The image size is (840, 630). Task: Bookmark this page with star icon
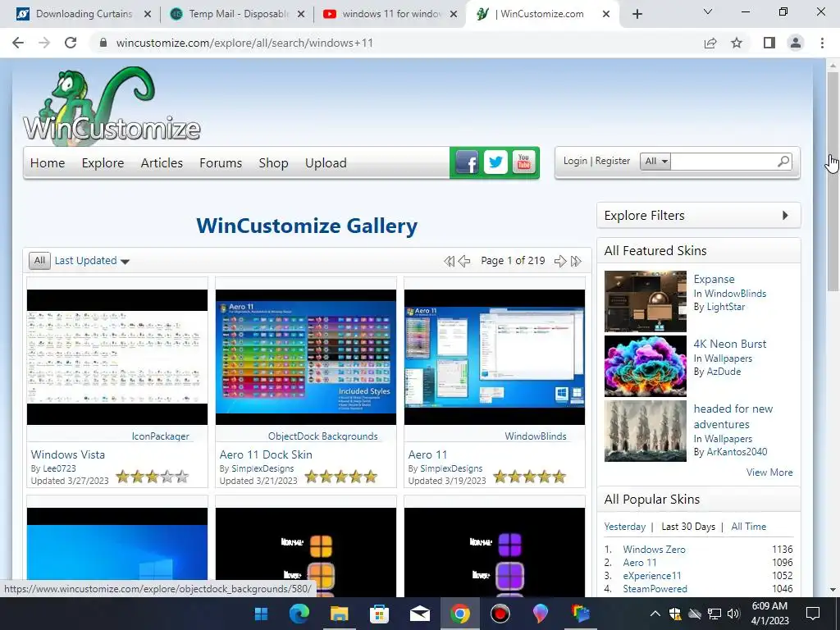click(x=737, y=43)
